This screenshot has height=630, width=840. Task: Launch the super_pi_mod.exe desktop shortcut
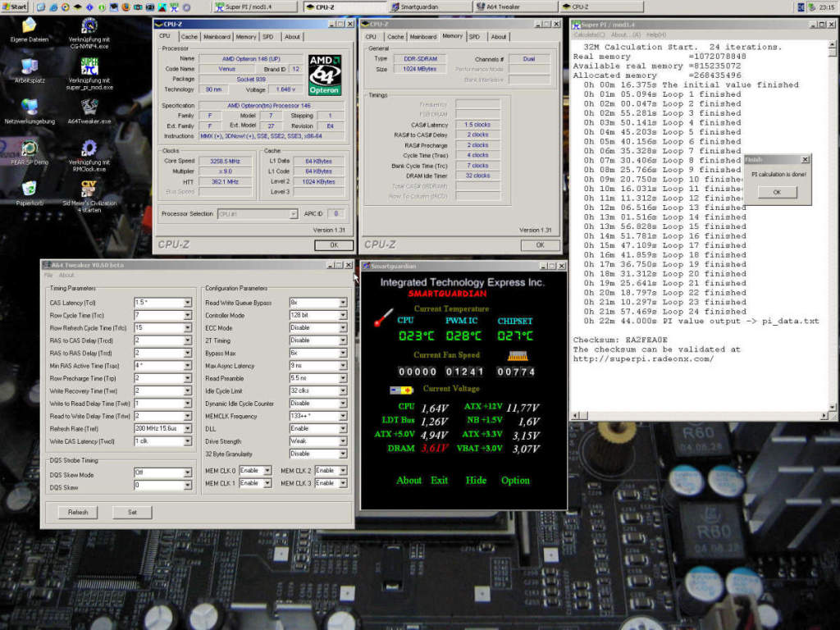89,74
